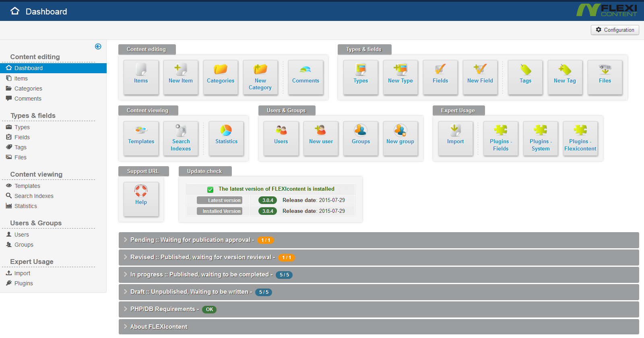Viewport: 644px width, 338px height.
Task: Expand About FLEXIcontent panel
Action: click(x=379, y=326)
